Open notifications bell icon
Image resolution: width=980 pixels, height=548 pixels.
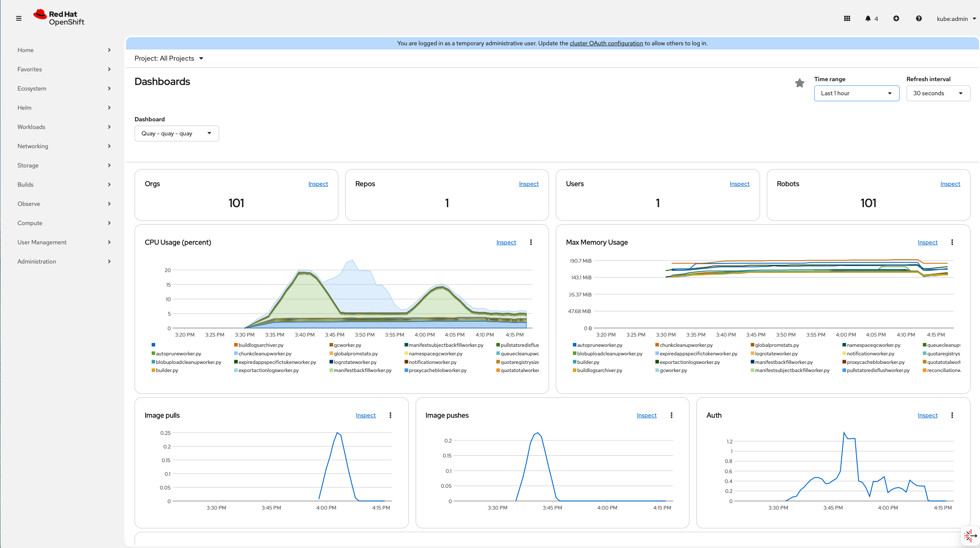tap(868, 18)
